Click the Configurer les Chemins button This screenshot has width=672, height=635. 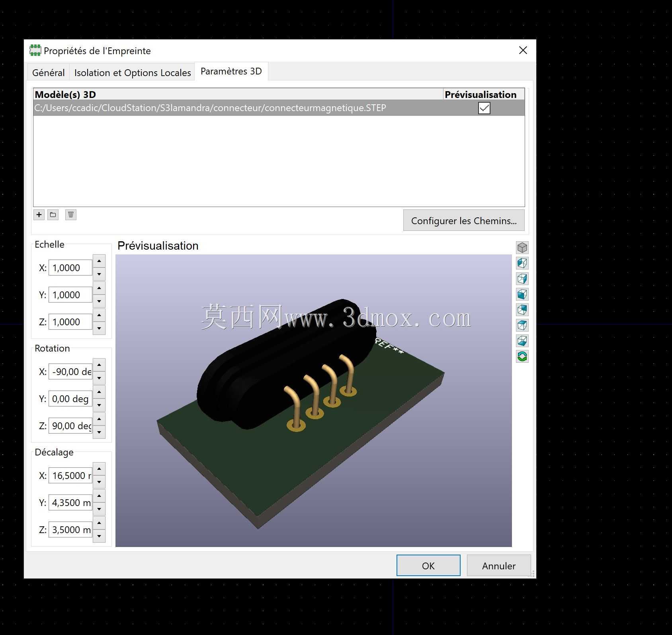coord(464,221)
